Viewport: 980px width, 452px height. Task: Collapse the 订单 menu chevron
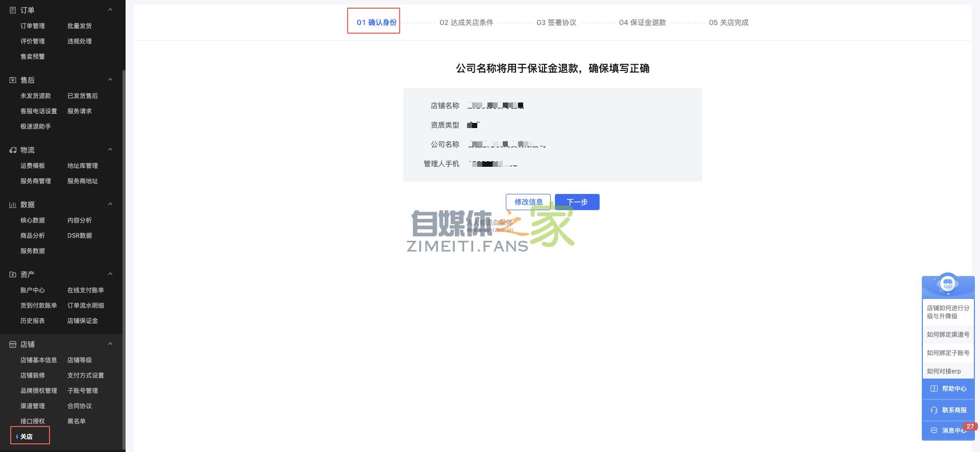110,10
